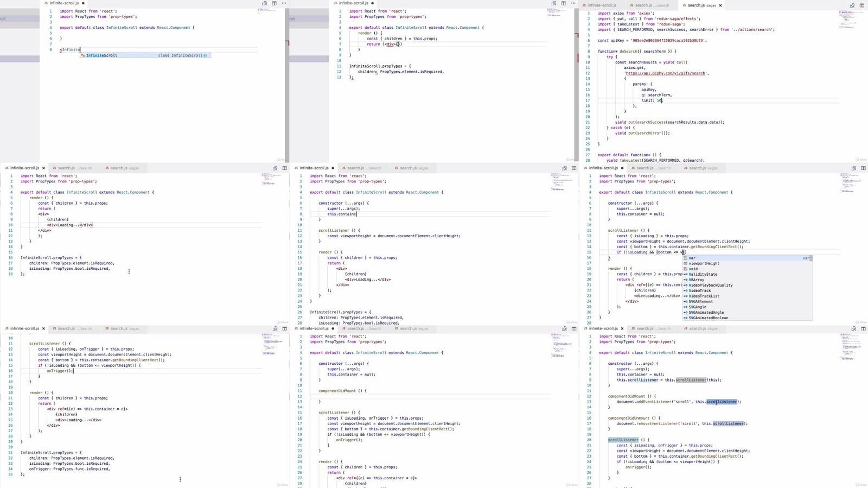The width and height of the screenshot is (868, 488).
Task: Close infinite-scroll.js tab in highlighted scrollListener frame
Action: pos(622,328)
